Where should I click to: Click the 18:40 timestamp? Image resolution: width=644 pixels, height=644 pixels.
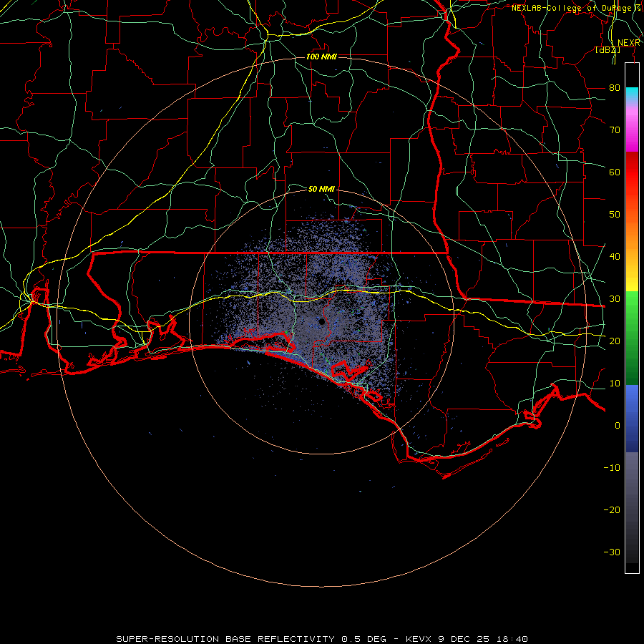pos(512,639)
